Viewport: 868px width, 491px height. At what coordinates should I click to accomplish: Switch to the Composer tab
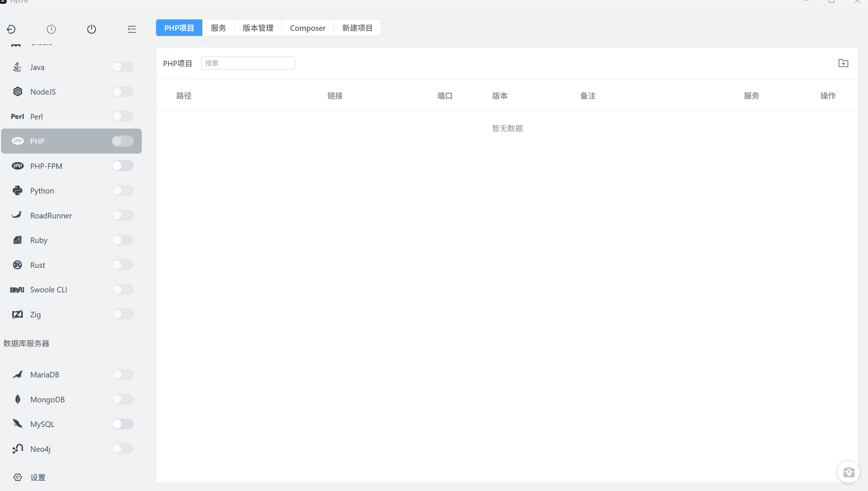tap(308, 28)
